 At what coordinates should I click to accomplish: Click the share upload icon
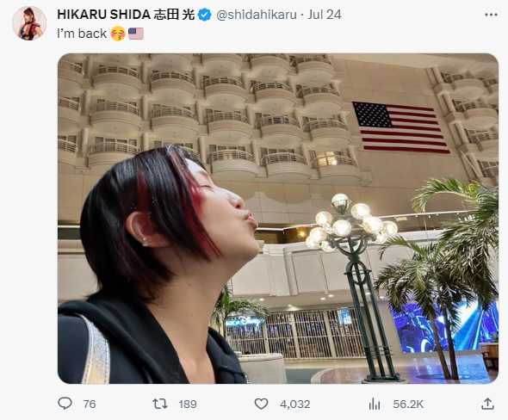(x=487, y=404)
